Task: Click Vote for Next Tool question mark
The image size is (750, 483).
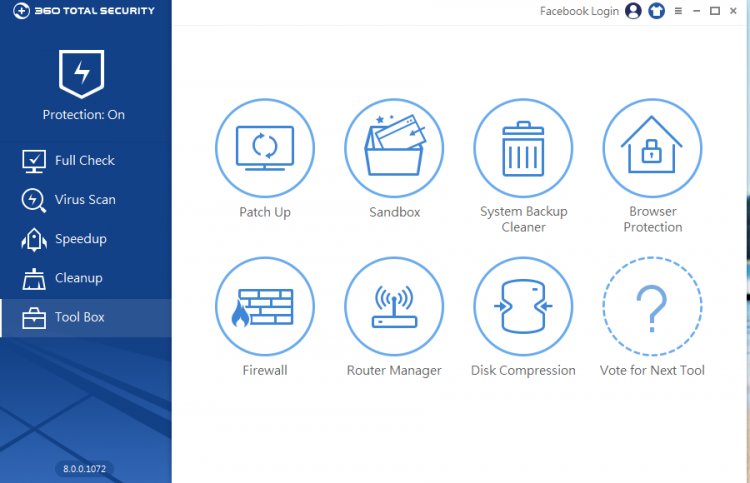Action: (652, 307)
